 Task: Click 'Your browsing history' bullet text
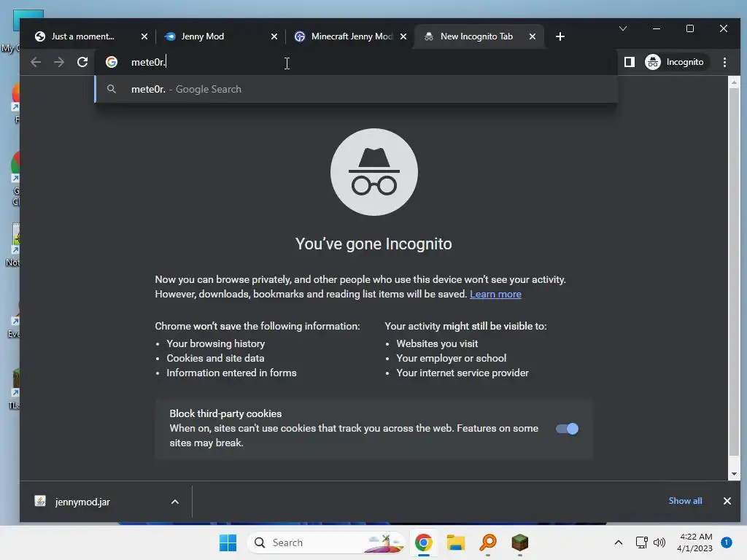pos(215,343)
